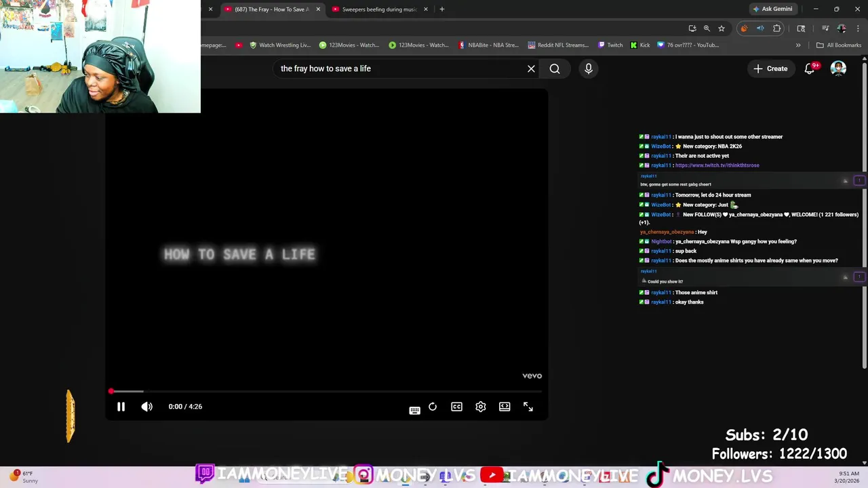Click username ya_chernaya_obezyana saying Hey
This screenshot has width=868, height=488.
pyautogui.click(x=667, y=232)
